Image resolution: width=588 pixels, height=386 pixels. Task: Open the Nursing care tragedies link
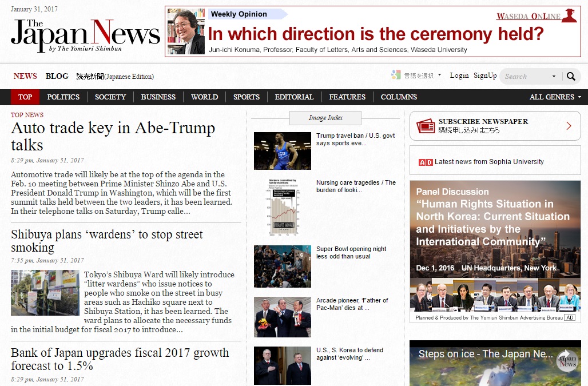[356, 186]
